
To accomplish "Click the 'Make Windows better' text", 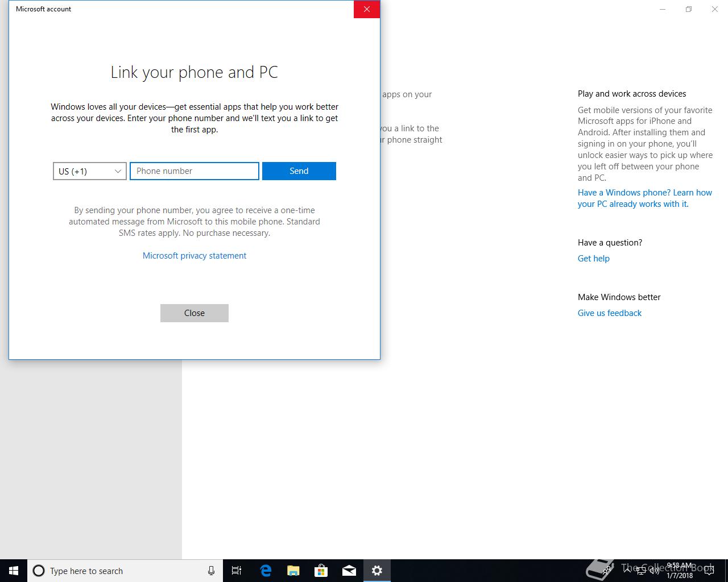I will 619,297.
